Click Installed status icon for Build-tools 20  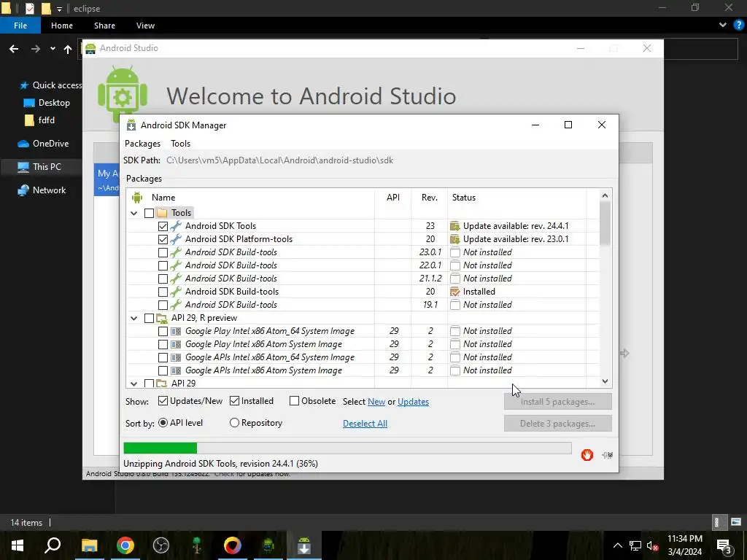pyautogui.click(x=455, y=292)
